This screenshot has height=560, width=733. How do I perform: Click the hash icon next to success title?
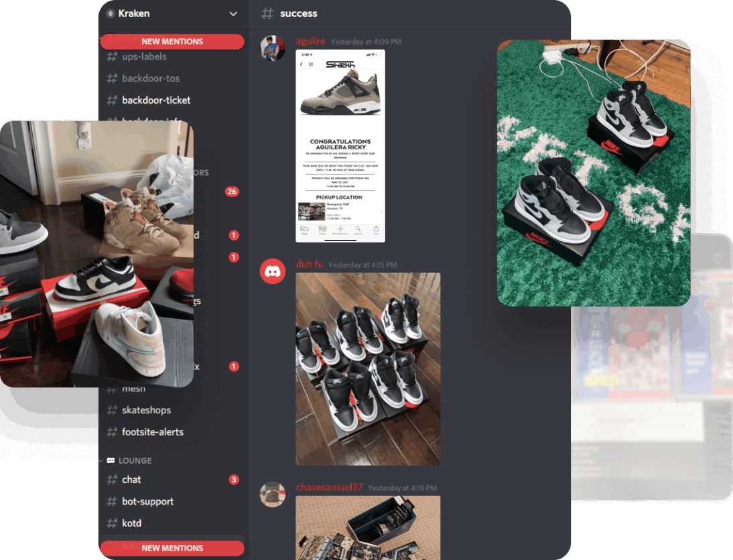tap(267, 13)
